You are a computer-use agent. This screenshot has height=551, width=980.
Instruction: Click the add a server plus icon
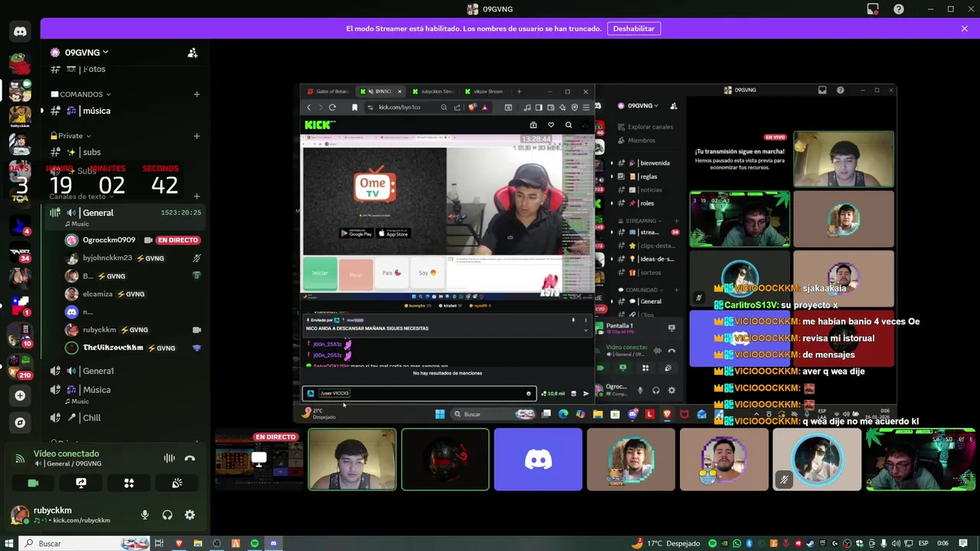(x=20, y=396)
